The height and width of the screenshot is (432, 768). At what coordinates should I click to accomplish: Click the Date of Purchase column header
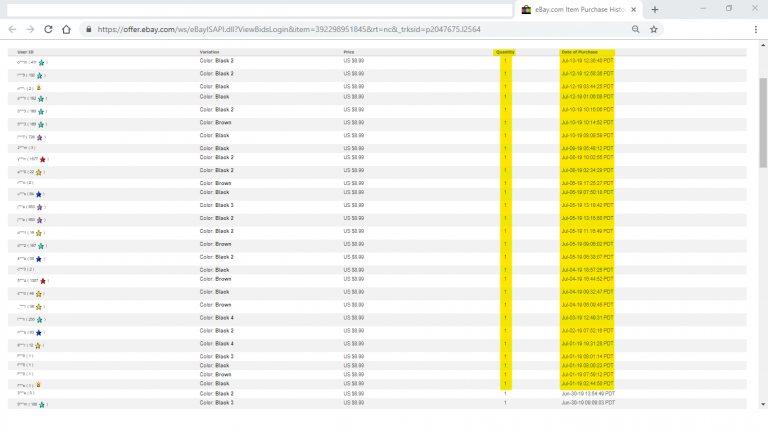[x=580, y=52]
